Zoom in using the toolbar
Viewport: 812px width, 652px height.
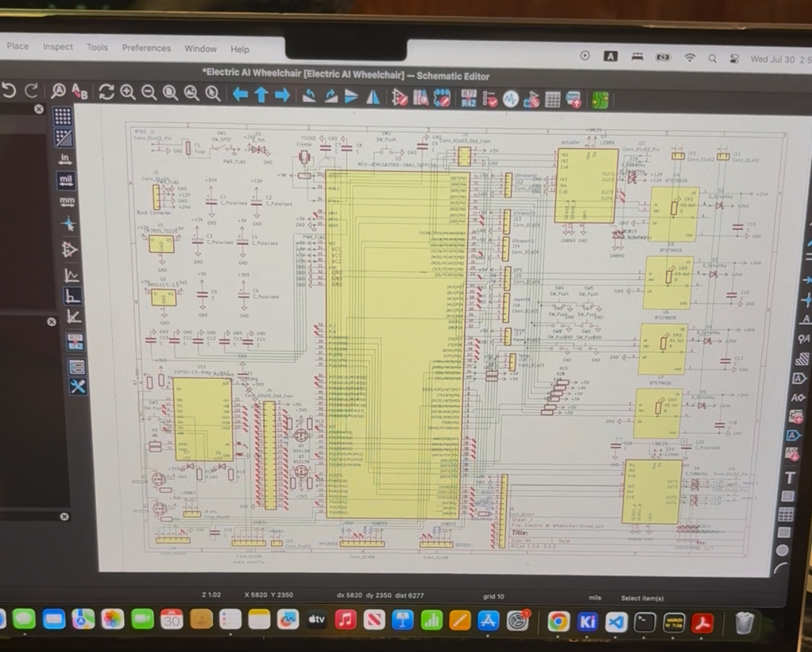[x=128, y=93]
